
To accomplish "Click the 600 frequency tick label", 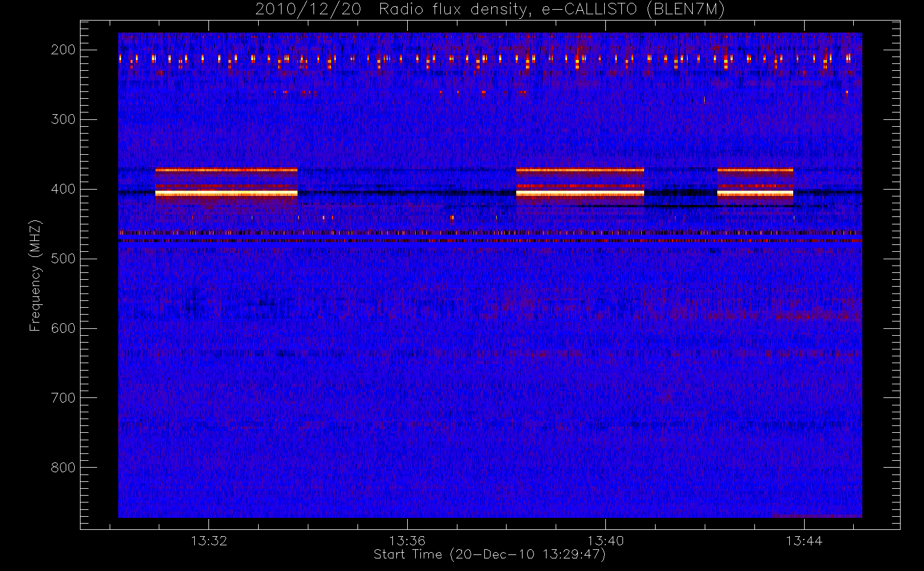I will click(63, 328).
